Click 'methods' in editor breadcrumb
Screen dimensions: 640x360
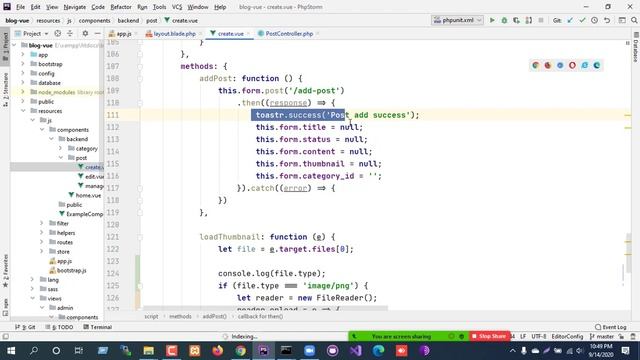tap(180, 316)
